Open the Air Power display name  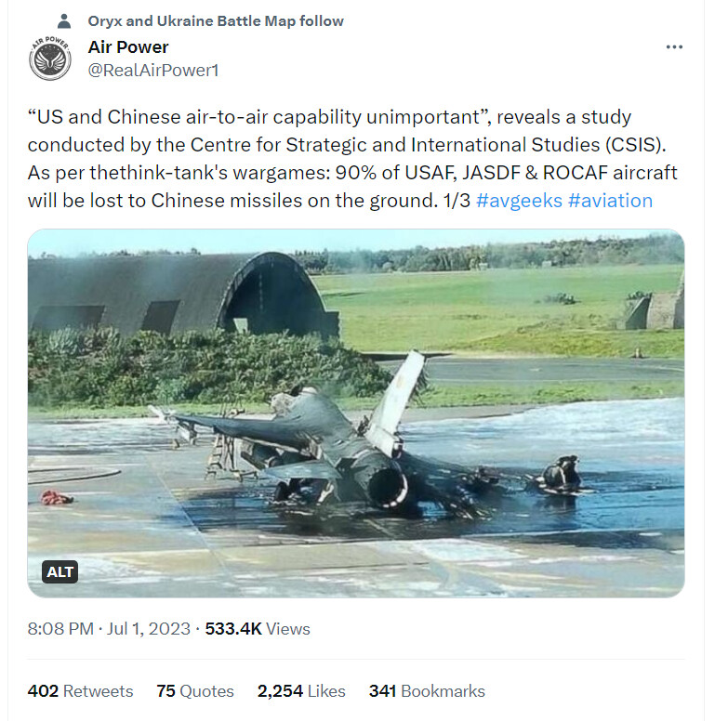(128, 46)
